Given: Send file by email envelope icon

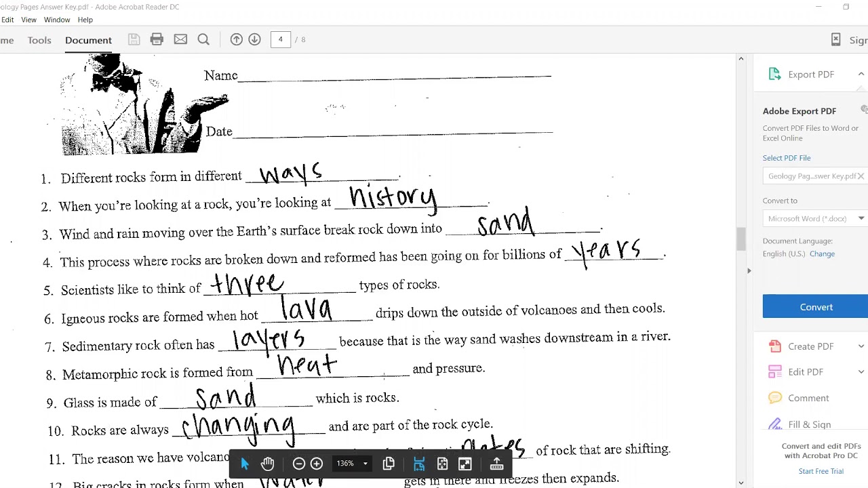Looking at the screenshot, I should pos(180,39).
